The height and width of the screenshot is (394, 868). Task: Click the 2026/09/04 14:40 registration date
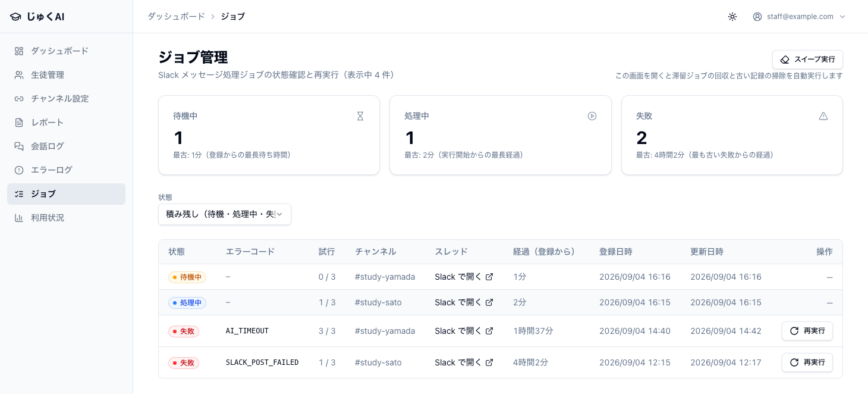pos(635,331)
